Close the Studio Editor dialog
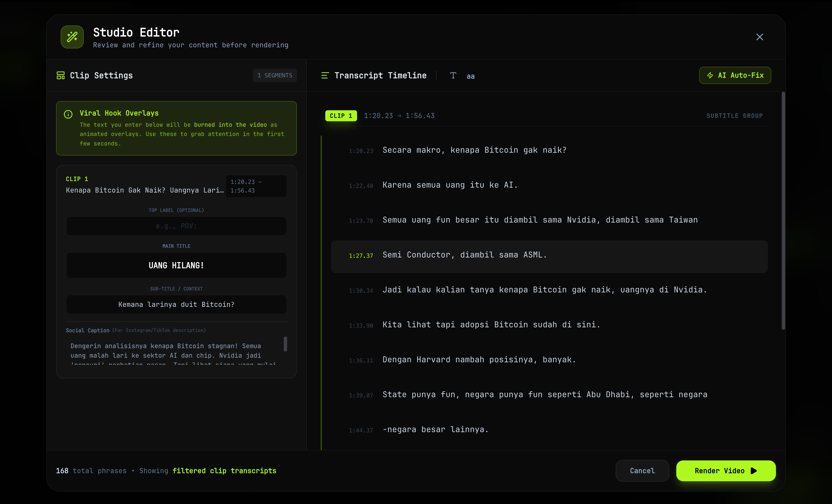This screenshot has height=504, width=832. click(x=759, y=37)
